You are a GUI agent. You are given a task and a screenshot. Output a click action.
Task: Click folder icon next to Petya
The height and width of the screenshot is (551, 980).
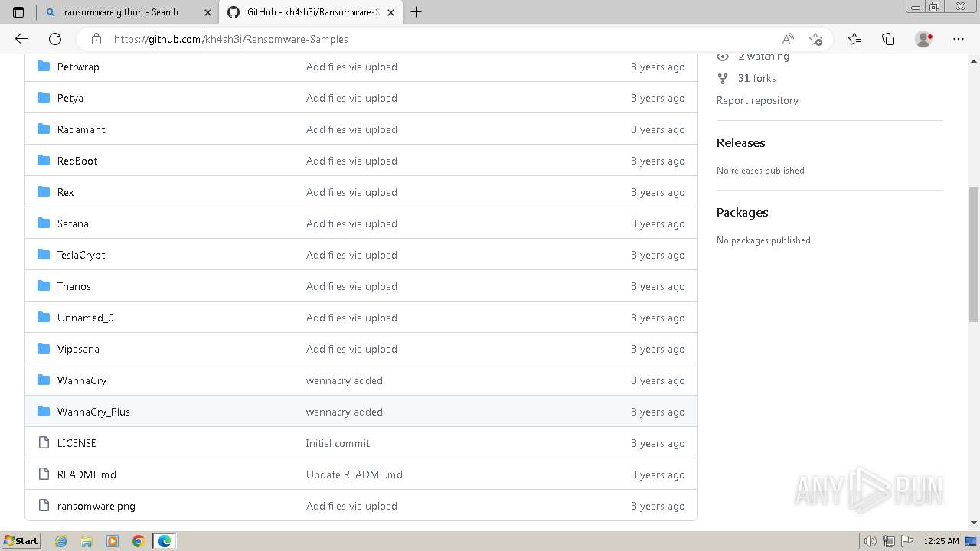[44, 98]
